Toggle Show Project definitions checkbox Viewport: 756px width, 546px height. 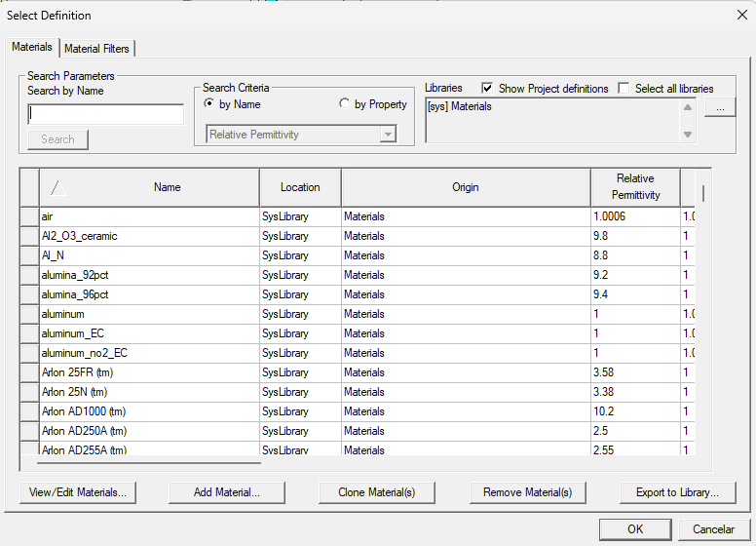pyautogui.click(x=487, y=89)
